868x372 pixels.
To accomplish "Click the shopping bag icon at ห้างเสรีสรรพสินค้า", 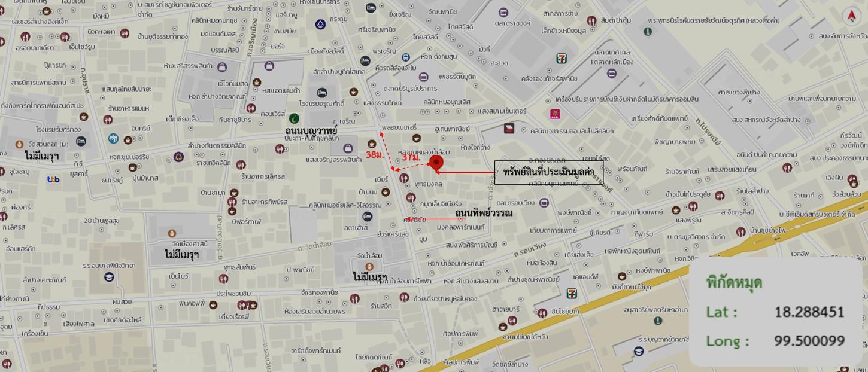I will coord(222,67).
